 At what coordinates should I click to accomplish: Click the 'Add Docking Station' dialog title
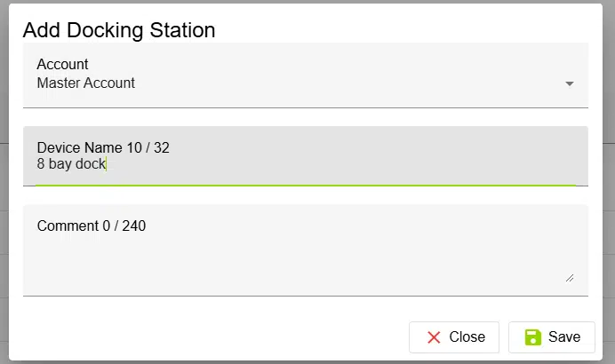pyautogui.click(x=119, y=30)
